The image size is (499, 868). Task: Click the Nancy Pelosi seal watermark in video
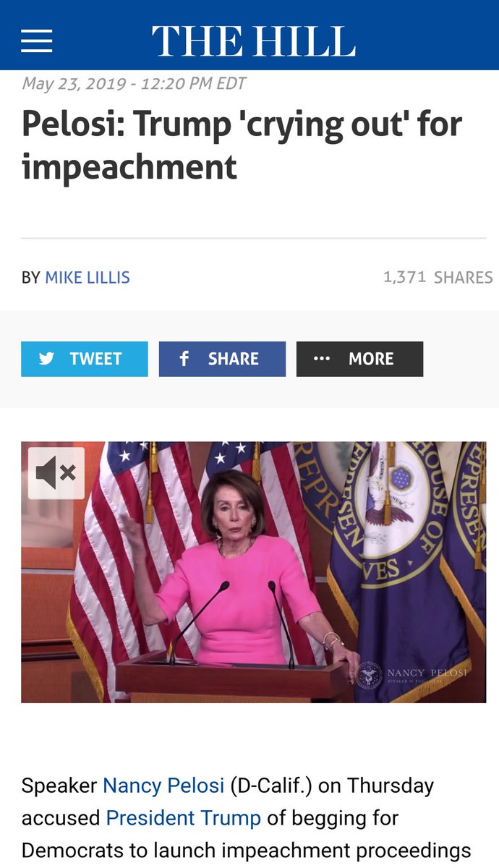(369, 673)
